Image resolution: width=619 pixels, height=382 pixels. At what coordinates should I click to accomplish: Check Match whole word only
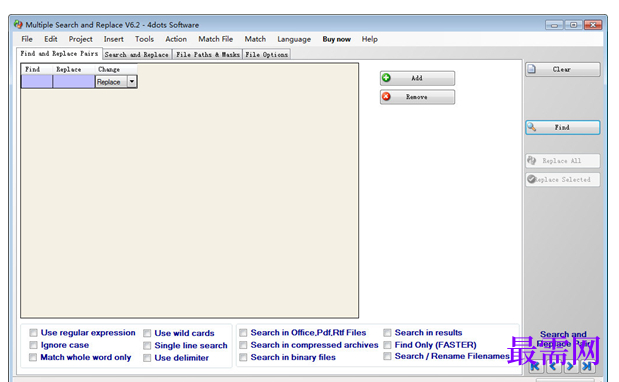(34, 357)
